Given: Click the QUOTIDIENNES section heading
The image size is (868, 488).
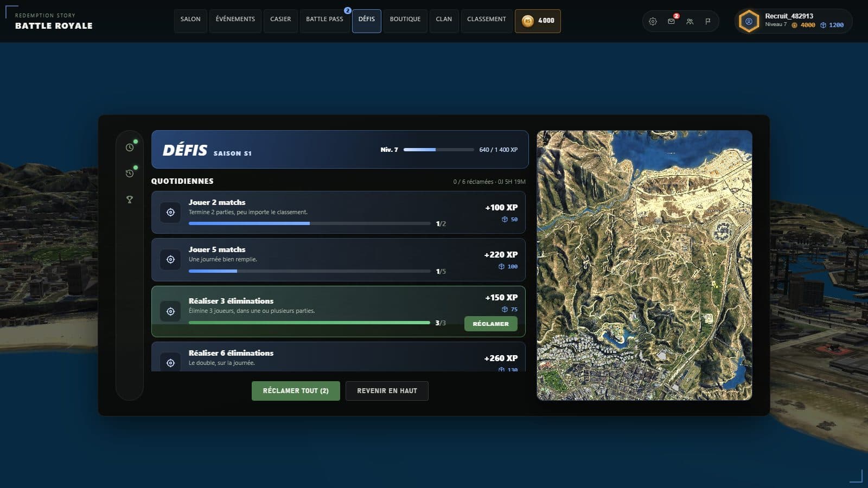Looking at the screenshot, I should coord(182,181).
